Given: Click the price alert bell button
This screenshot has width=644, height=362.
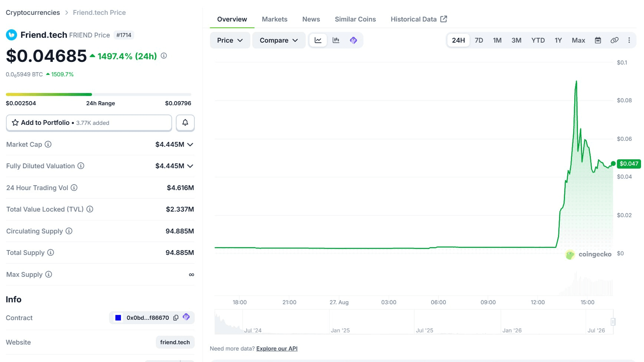Looking at the screenshot, I should [x=185, y=123].
